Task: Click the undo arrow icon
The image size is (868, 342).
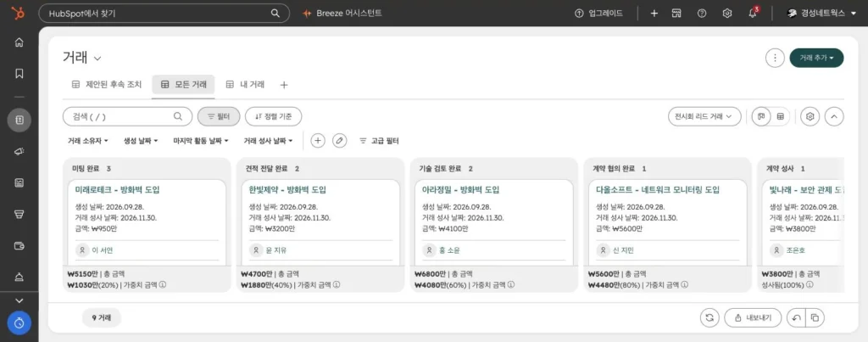Action: click(795, 318)
